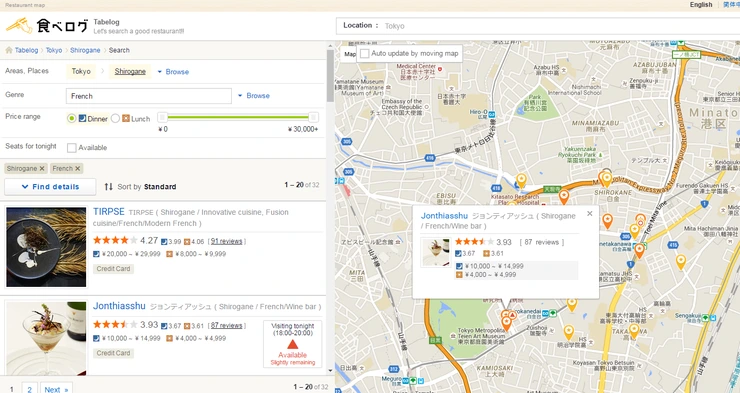Check Available seats for tonight
Image resolution: width=740 pixels, height=393 pixels.
coord(72,148)
